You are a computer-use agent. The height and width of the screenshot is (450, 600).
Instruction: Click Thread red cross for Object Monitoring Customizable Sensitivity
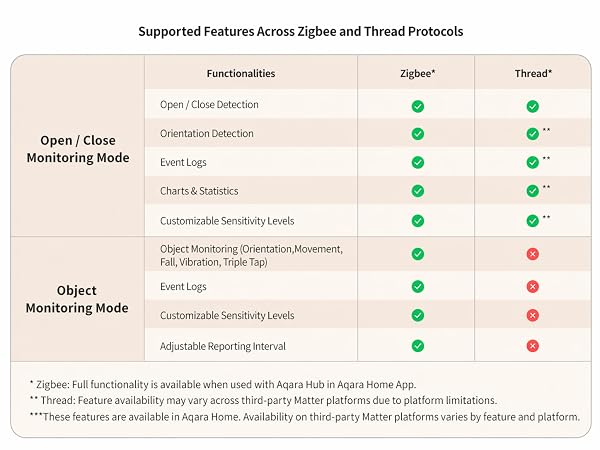(532, 315)
